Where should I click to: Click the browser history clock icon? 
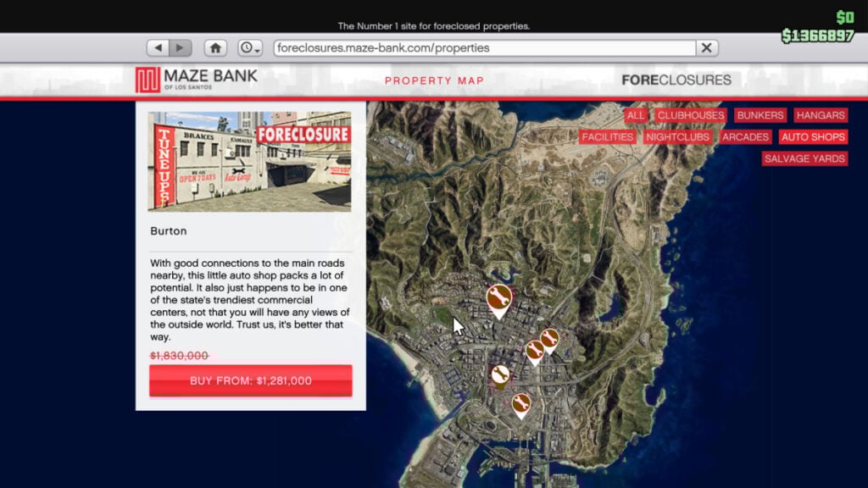(247, 48)
